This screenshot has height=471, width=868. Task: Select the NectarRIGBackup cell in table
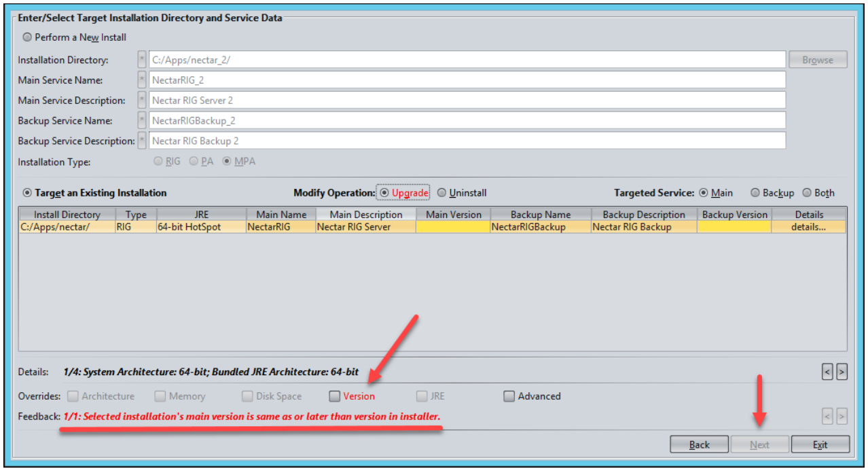tap(541, 227)
